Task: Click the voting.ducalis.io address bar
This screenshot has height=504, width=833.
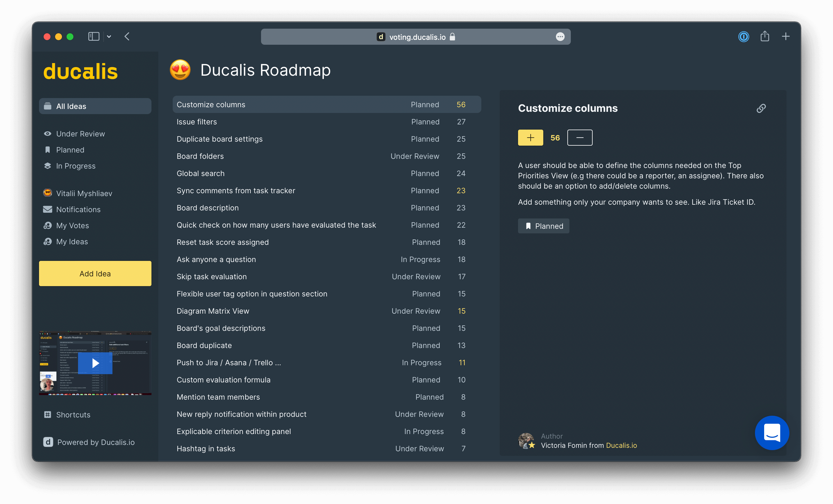Action: pyautogui.click(x=415, y=36)
